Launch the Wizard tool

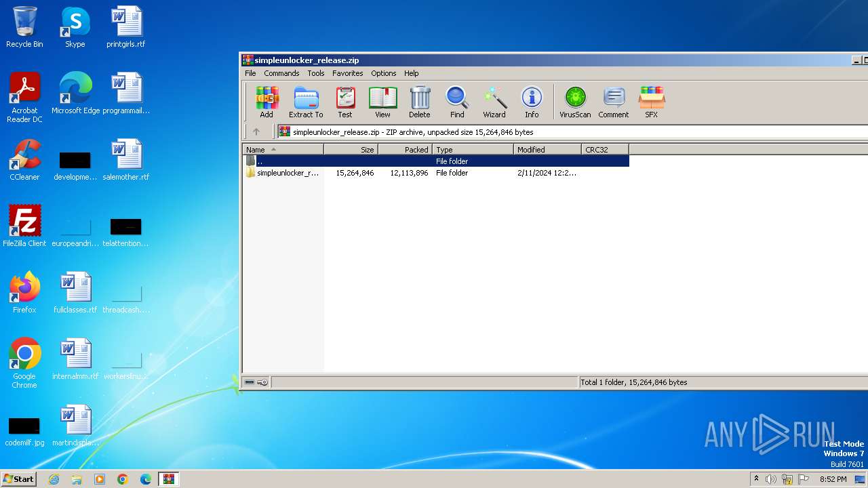(x=494, y=102)
